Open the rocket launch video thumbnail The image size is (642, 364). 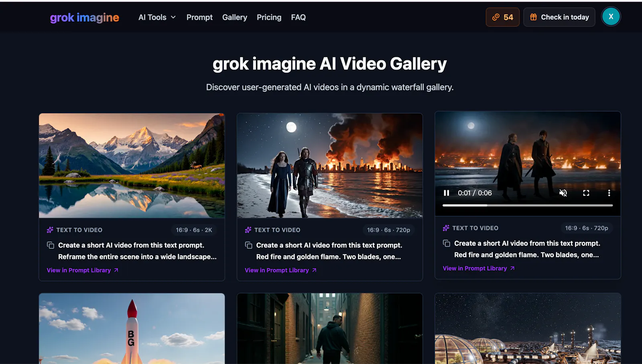click(132, 329)
